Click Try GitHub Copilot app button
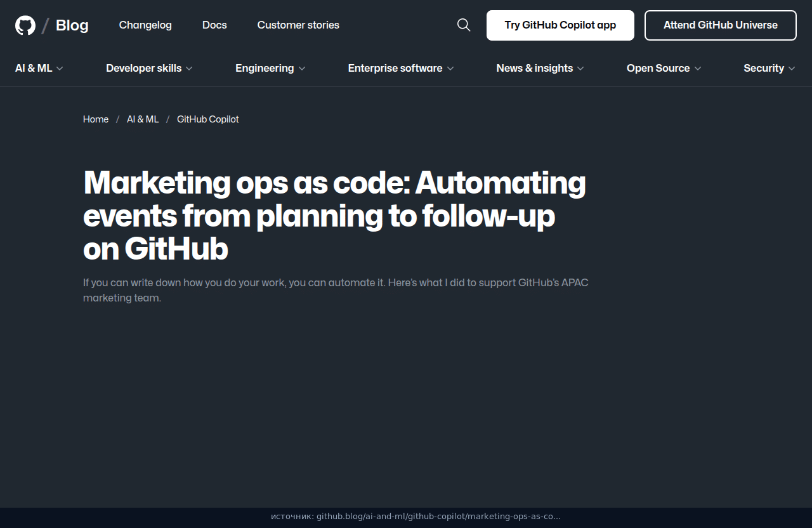Viewport: 812px width, 528px height. [x=560, y=25]
